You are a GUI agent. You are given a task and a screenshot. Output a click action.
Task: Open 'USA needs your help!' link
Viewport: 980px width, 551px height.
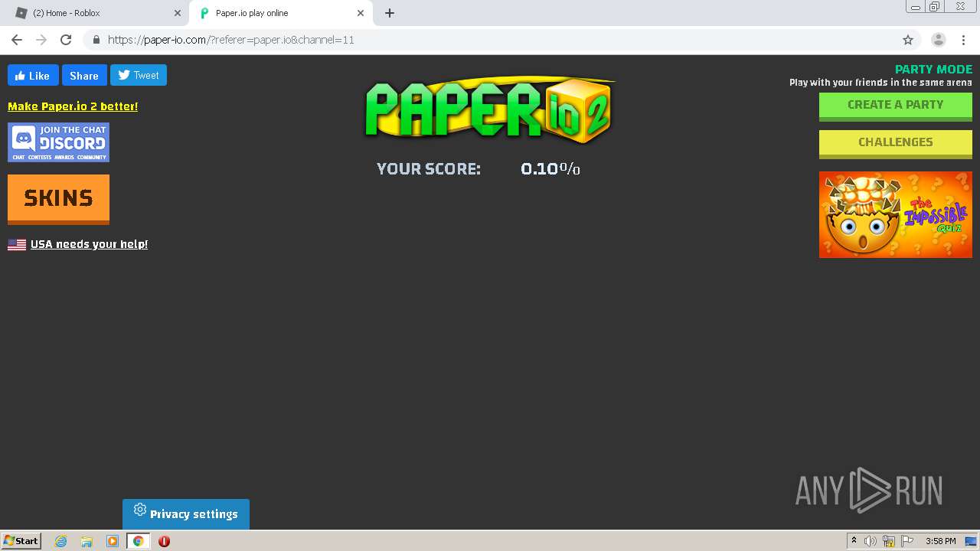[x=89, y=244]
